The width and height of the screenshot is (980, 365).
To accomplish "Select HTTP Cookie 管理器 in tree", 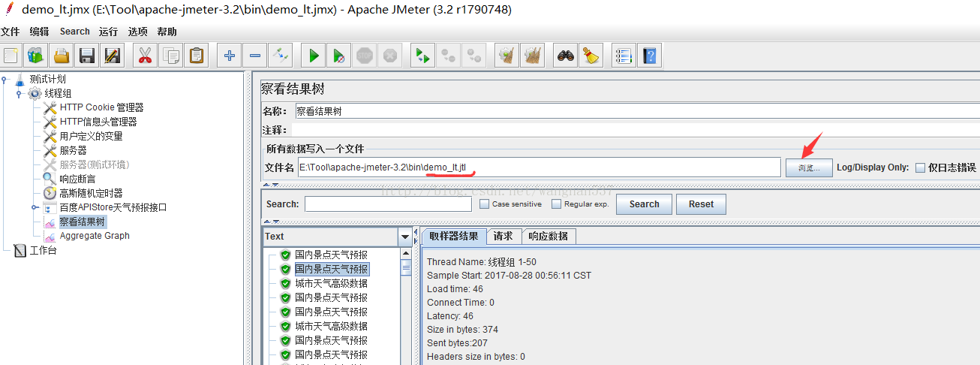I will [101, 107].
